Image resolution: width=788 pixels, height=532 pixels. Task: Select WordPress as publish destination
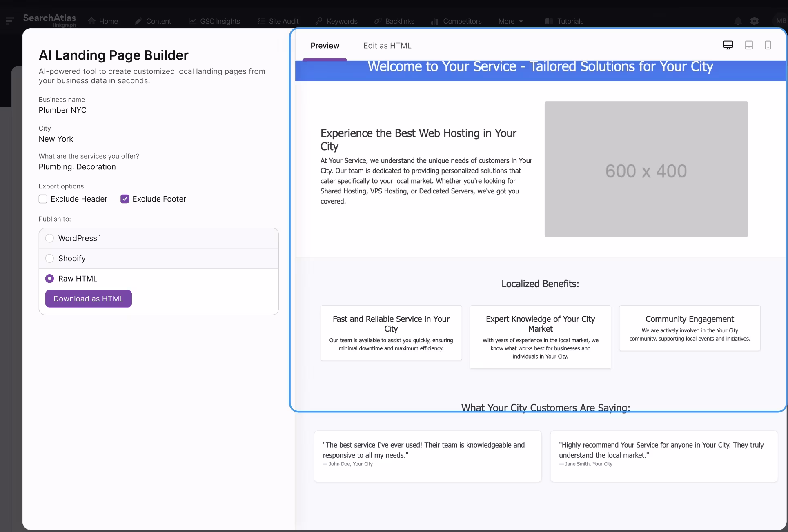pos(49,238)
